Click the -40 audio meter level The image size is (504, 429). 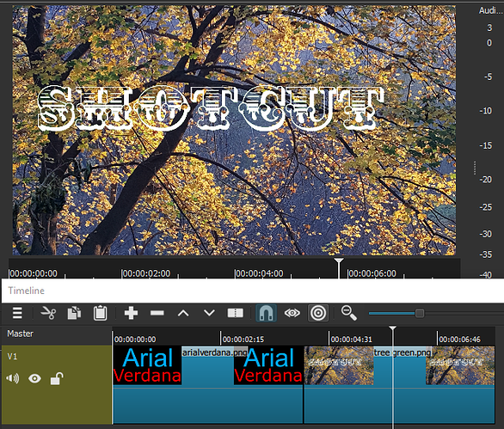tap(486, 275)
